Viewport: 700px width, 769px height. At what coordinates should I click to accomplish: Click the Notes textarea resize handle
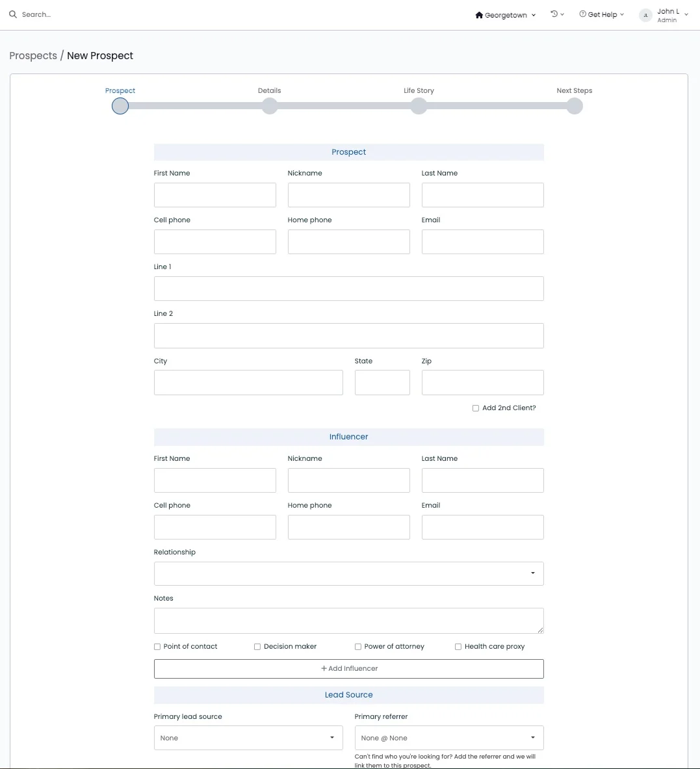(540, 630)
